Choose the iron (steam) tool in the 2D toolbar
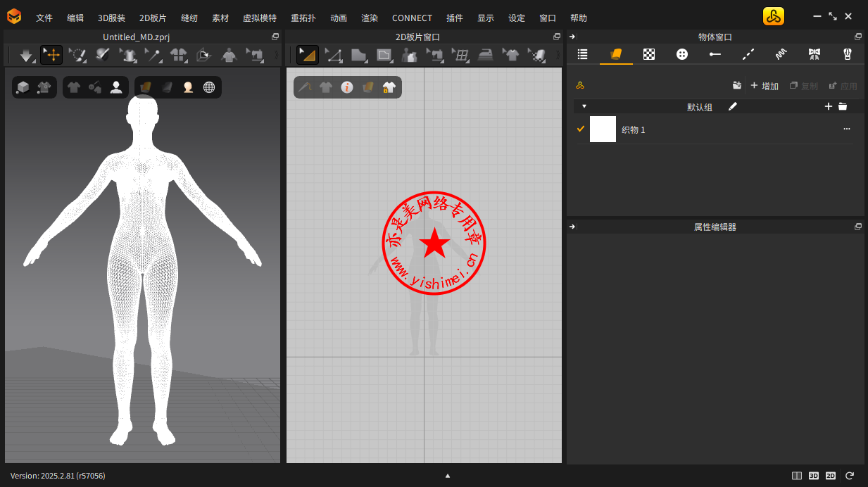This screenshot has width=868, height=487. pyautogui.click(x=486, y=54)
